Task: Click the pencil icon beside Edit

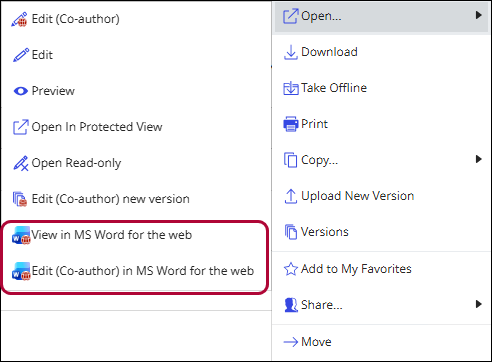Action: (x=21, y=55)
